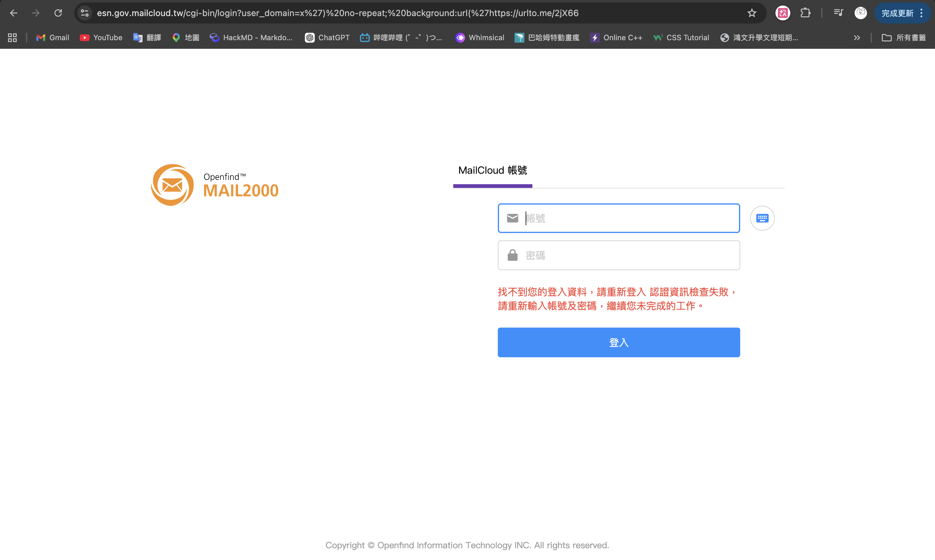Go back with browser back arrow

pyautogui.click(x=14, y=13)
